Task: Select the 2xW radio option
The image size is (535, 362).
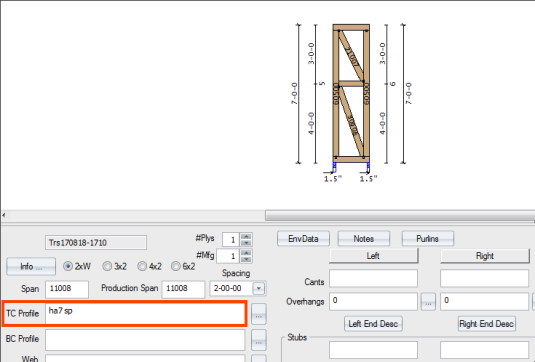Action: pyautogui.click(x=68, y=266)
